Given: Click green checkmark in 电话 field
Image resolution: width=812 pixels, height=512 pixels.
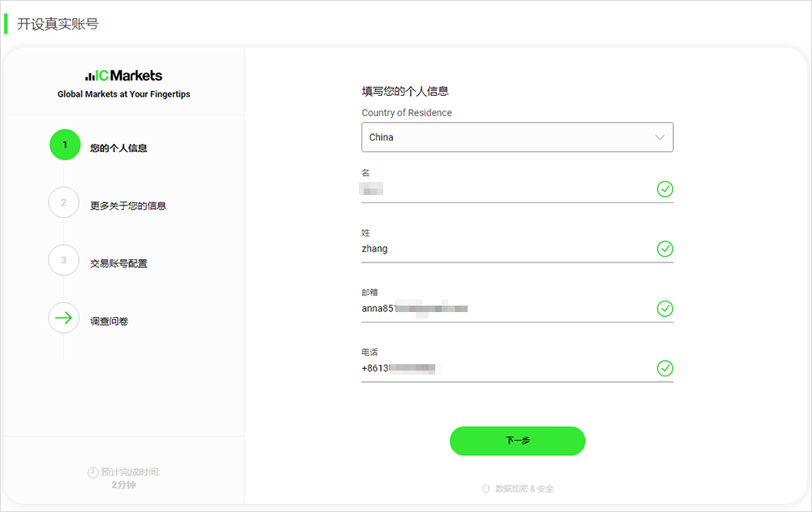Looking at the screenshot, I should [x=664, y=369].
